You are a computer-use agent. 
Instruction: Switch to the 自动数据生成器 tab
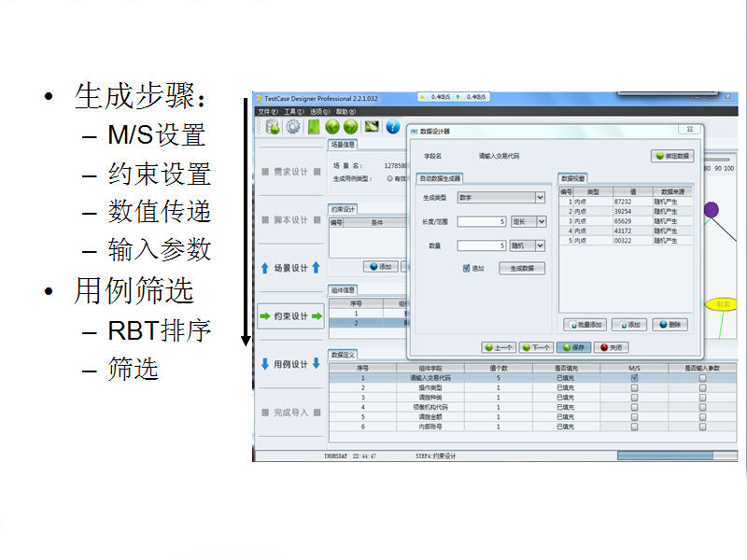[x=440, y=178]
